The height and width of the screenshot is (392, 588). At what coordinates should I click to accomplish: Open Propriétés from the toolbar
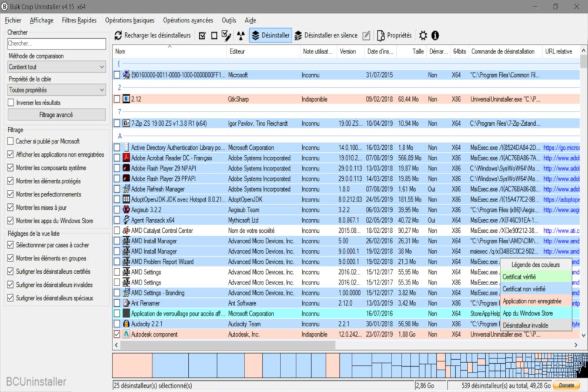click(x=394, y=36)
